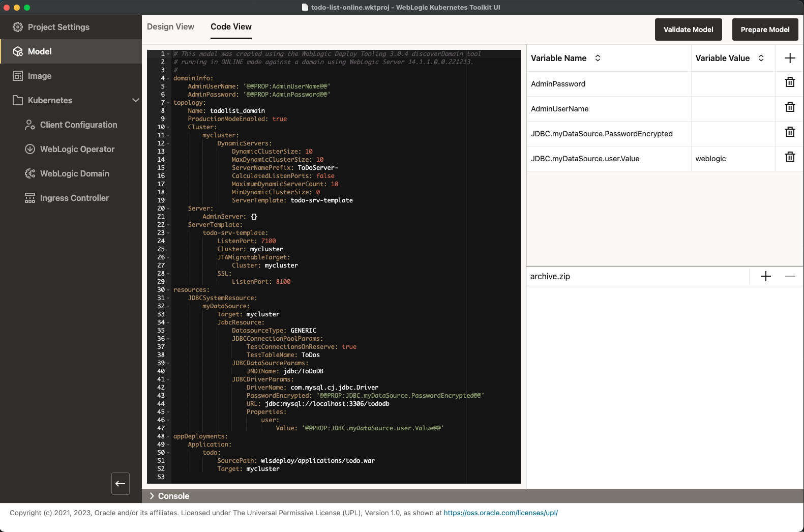
Task: Click wlsdeploy/applications/todo.war source path
Action: click(318, 461)
